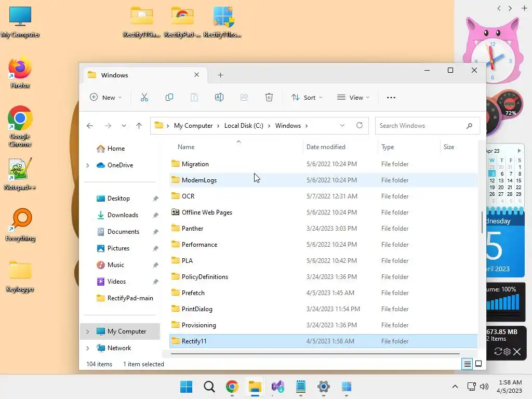Select My Computer desktop icon

click(20, 22)
